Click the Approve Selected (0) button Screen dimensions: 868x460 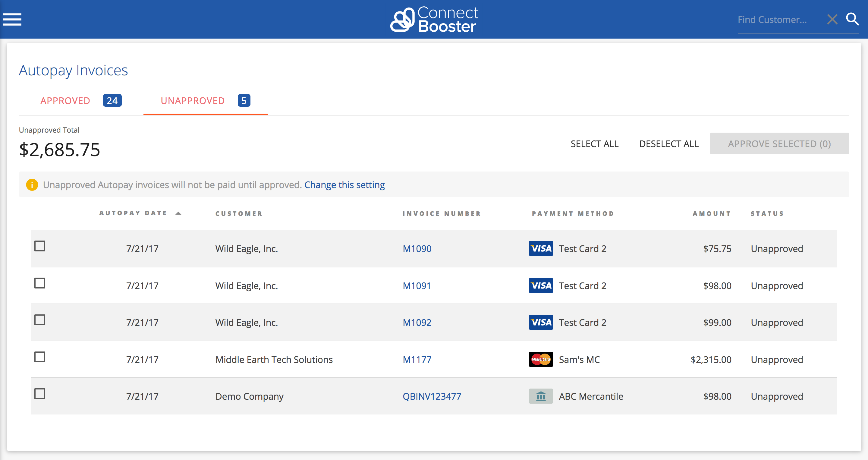coord(779,143)
